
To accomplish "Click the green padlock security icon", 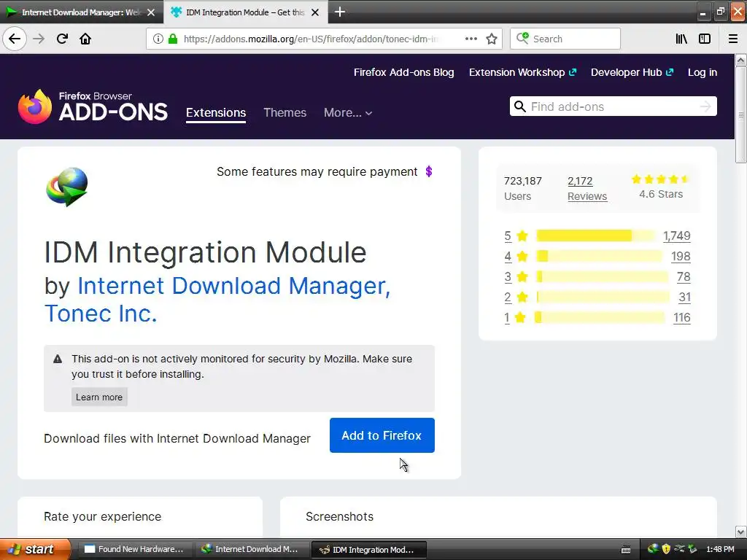I will pyautogui.click(x=173, y=39).
